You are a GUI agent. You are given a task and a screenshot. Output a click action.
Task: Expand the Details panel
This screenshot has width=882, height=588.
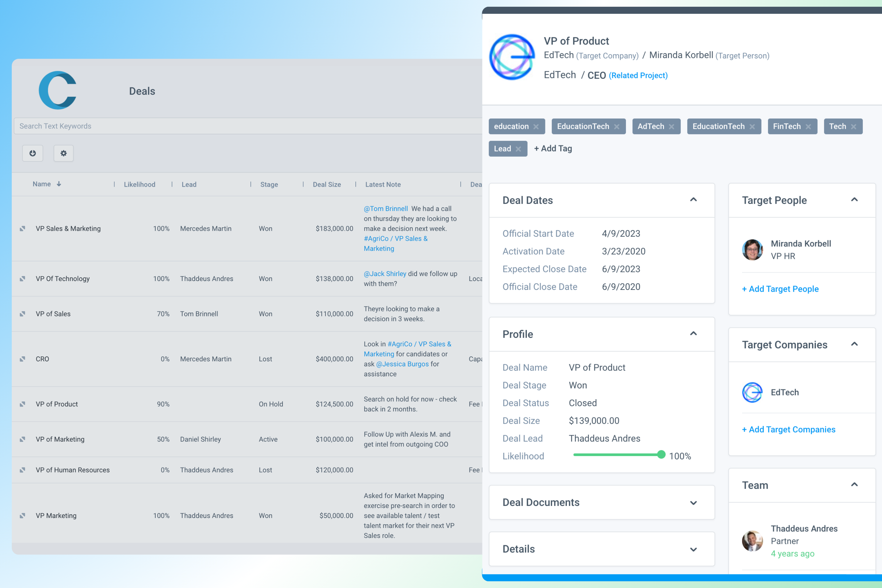[x=693, y=549]
